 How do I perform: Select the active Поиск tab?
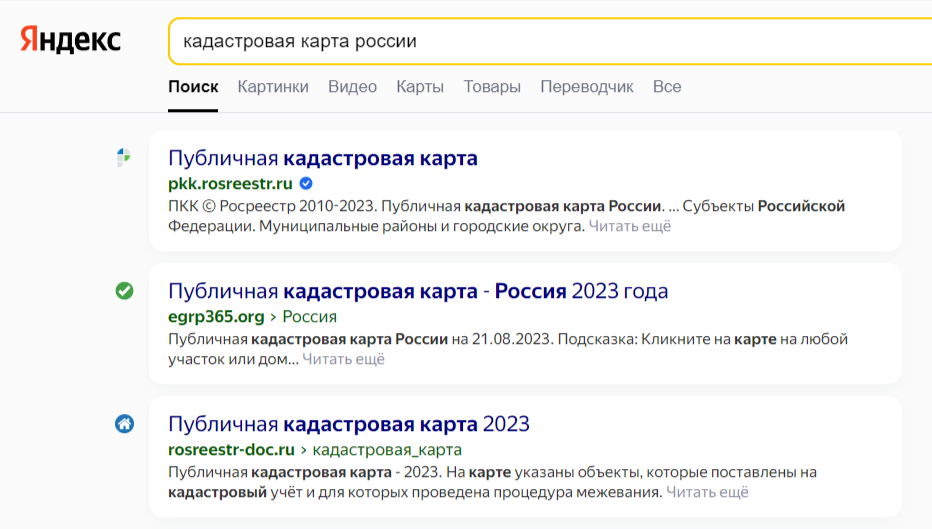[x=193, y=87]
